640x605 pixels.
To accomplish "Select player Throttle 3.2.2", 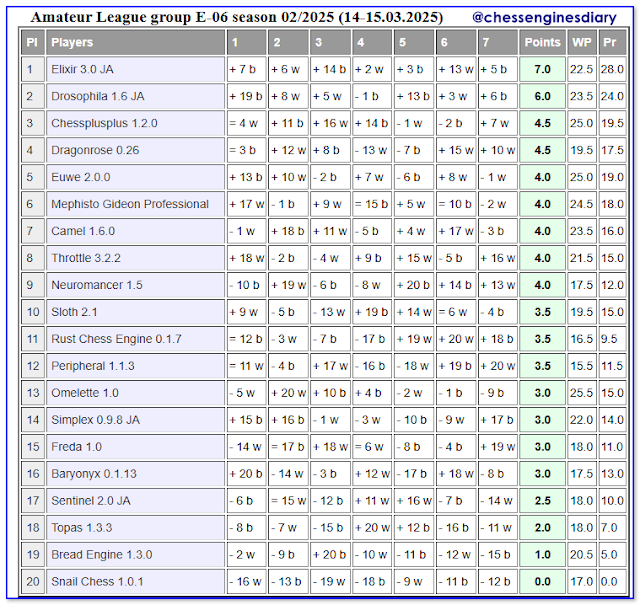I will pos(136,258).
